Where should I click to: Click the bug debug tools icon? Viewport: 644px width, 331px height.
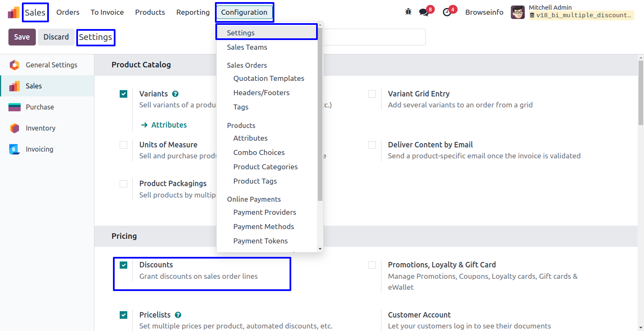tap(408, 12)
